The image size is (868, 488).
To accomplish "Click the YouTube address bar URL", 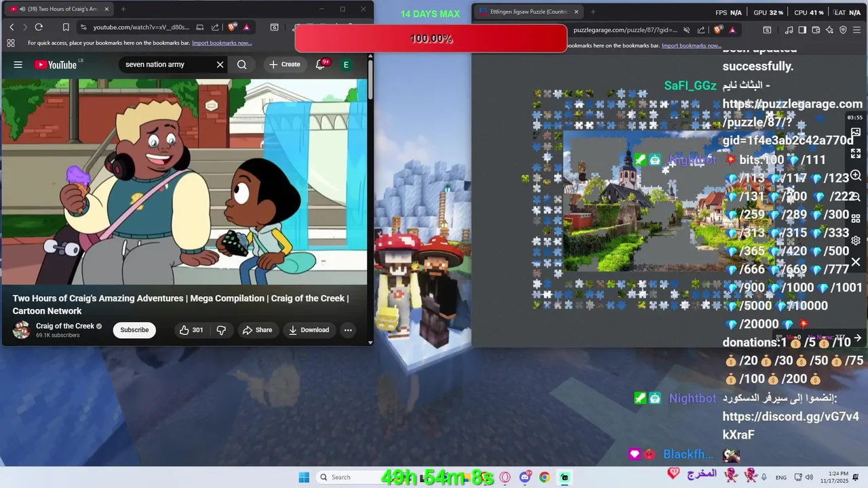I will point(141,27).
